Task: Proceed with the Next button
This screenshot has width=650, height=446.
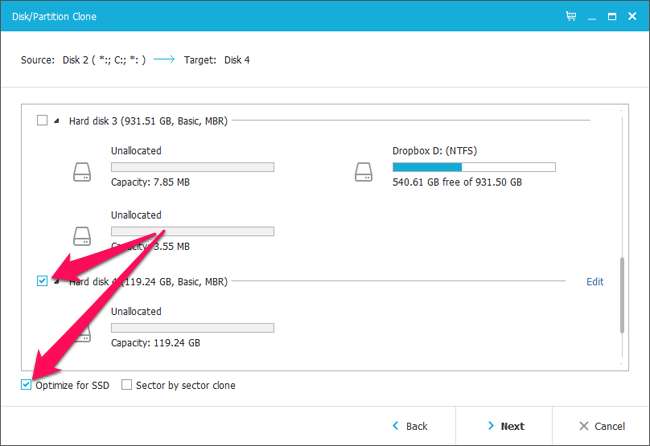Action: point(505,426)
